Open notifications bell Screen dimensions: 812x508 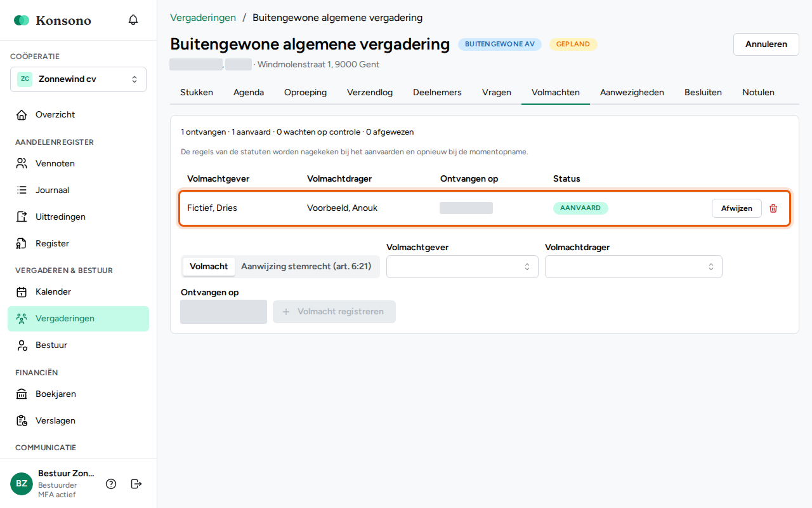tap(133, 20)
